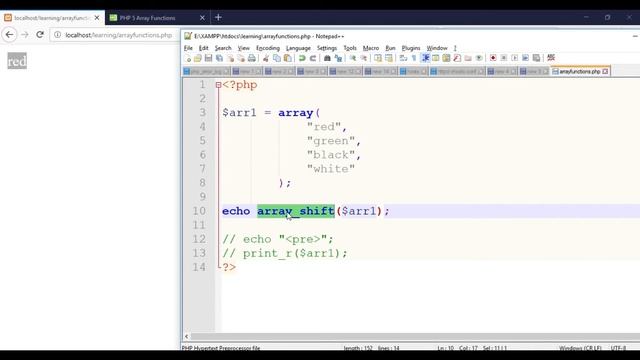
Task: Open the Plugins menu
Action: pyautogui.click(x=411, y=48)
